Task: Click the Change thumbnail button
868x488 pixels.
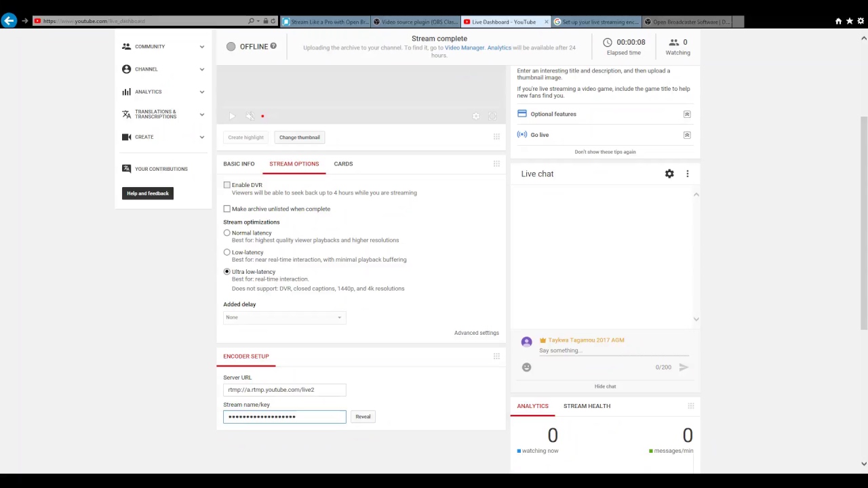Action: (x=299, y=138)
